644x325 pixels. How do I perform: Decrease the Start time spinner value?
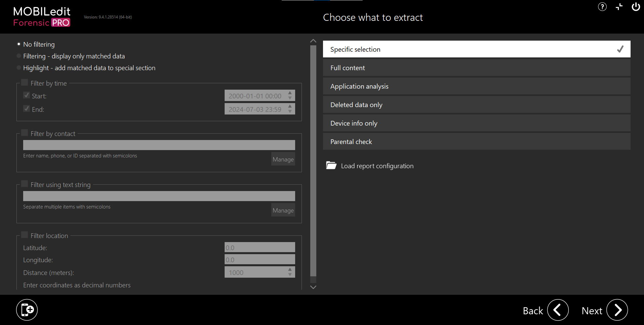click(x=290, y=98)
